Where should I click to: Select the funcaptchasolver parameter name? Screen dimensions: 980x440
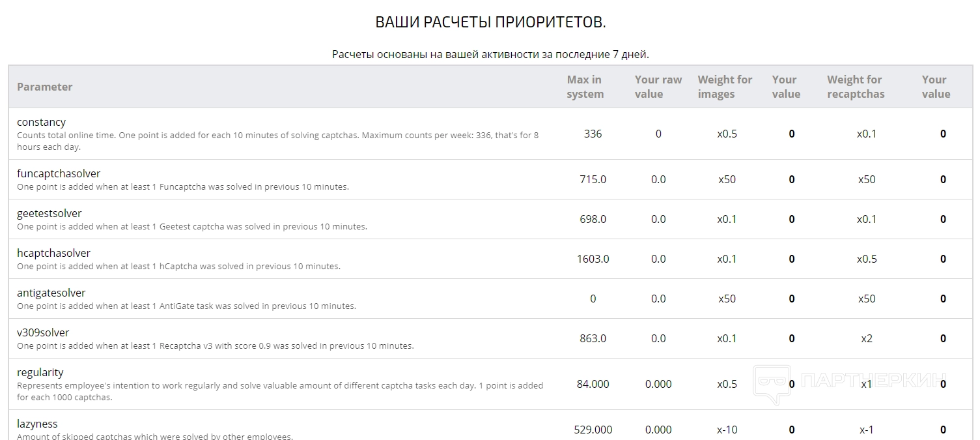(x=59, y=173)
